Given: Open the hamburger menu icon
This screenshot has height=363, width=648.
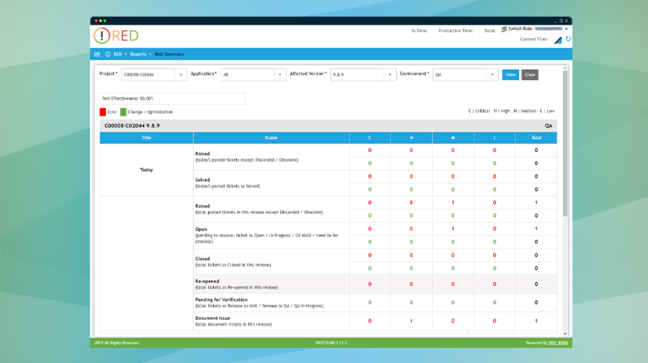Looking at the screenshot, I should (97, 54).
